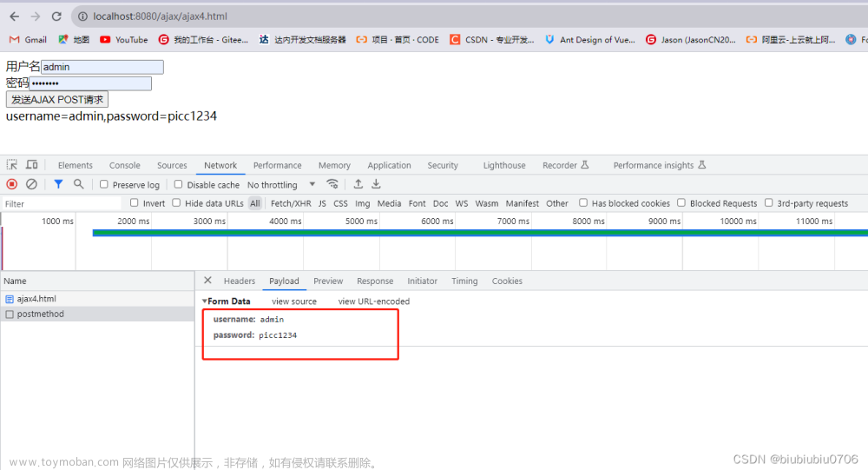The image size is (868, 470).
Task: Click the import HAR upload icon
Action: pyautogui.click(x=358, y=184)
